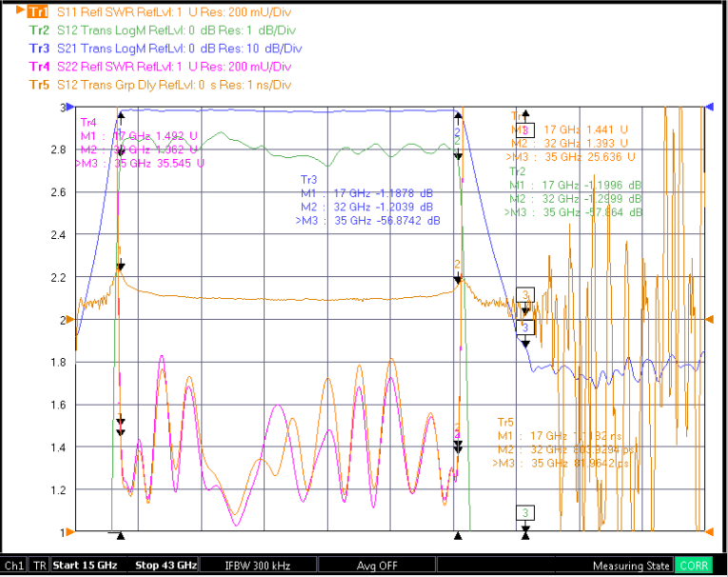Click marker 1 triangle on bottom axis
This screenshot has height=577, width=728.
click(121, 536)
